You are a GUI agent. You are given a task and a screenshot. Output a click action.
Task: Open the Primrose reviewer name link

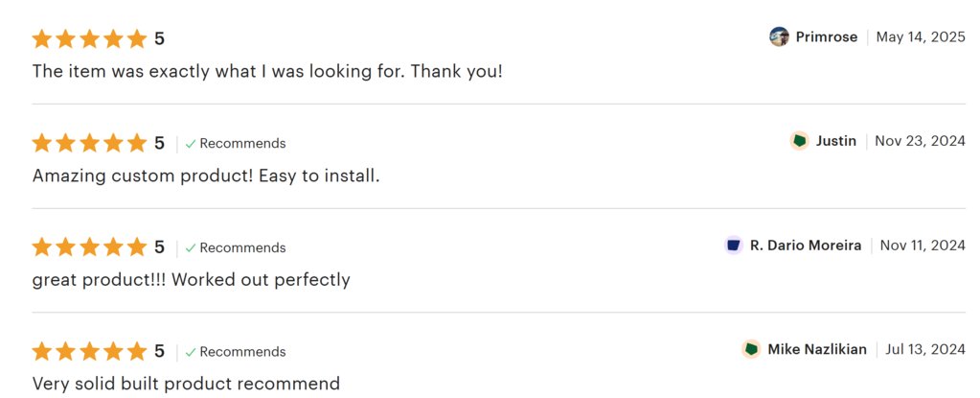[x=827, y=36]
